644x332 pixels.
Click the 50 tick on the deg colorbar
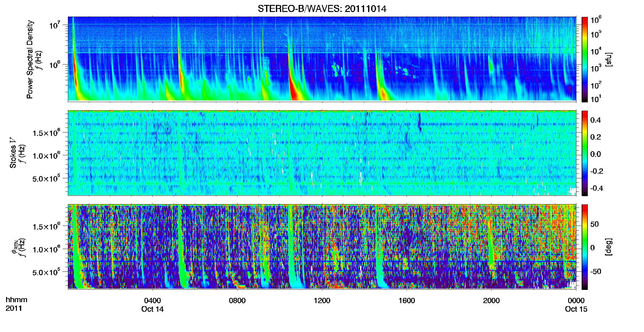pyautogui.click(x=595, y=224)
